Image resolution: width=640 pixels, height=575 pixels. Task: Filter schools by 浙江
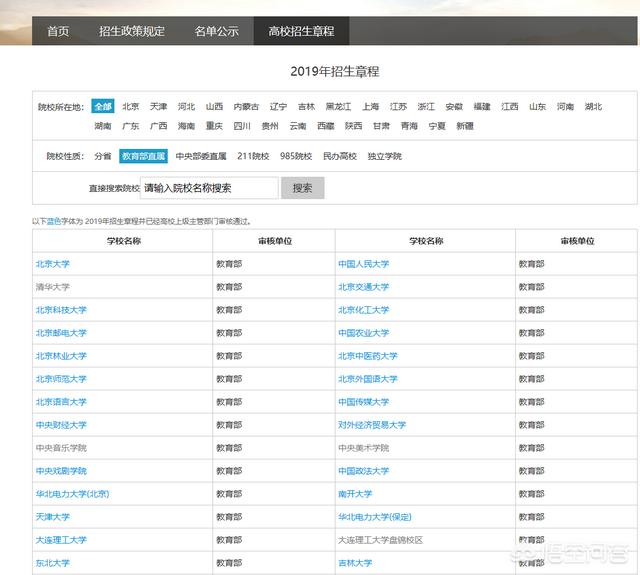[x=426, y=107]
